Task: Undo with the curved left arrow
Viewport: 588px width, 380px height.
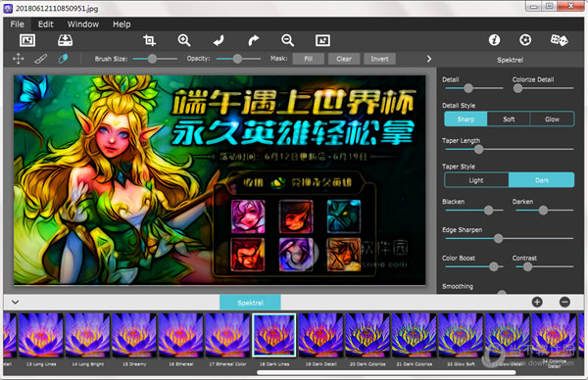Action: (x=219, y=40)
